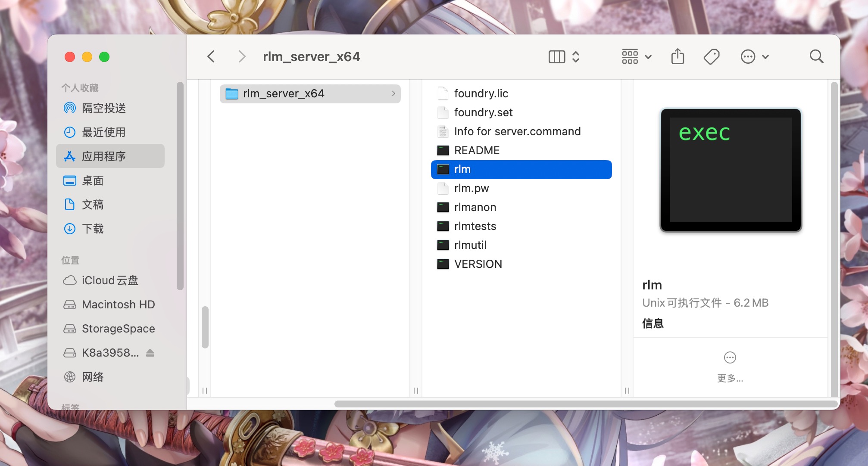
Task: Expand rlm_server_x64 folder chevron
Action: pyautogui.click(x=393, y=93)
